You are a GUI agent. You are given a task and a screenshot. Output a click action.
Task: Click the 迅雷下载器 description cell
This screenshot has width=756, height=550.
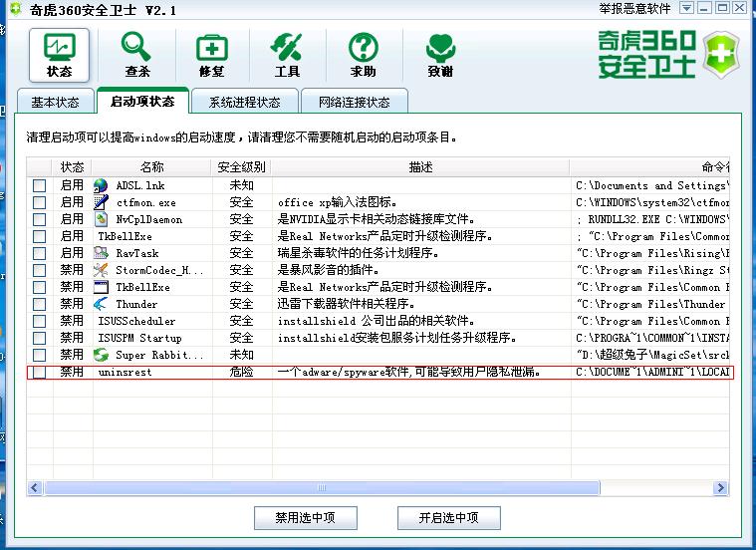tap(347, 304)
